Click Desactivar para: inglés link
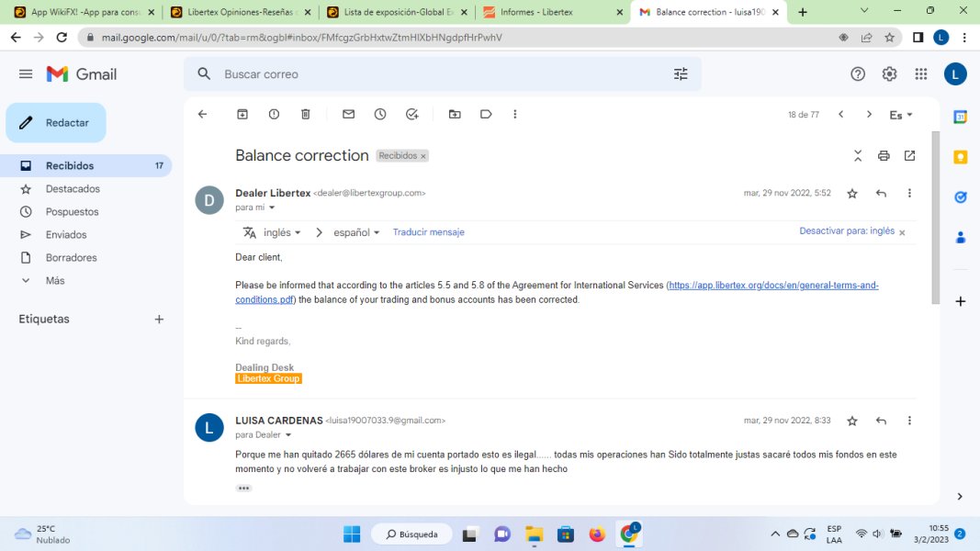980x551 pixels. coord(847,231)
